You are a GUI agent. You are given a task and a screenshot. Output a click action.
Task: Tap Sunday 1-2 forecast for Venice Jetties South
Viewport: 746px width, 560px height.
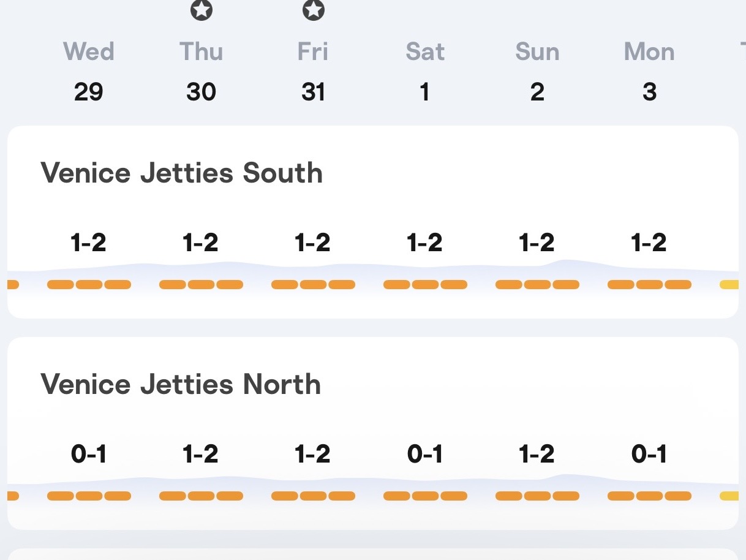[x=537, y=243]
